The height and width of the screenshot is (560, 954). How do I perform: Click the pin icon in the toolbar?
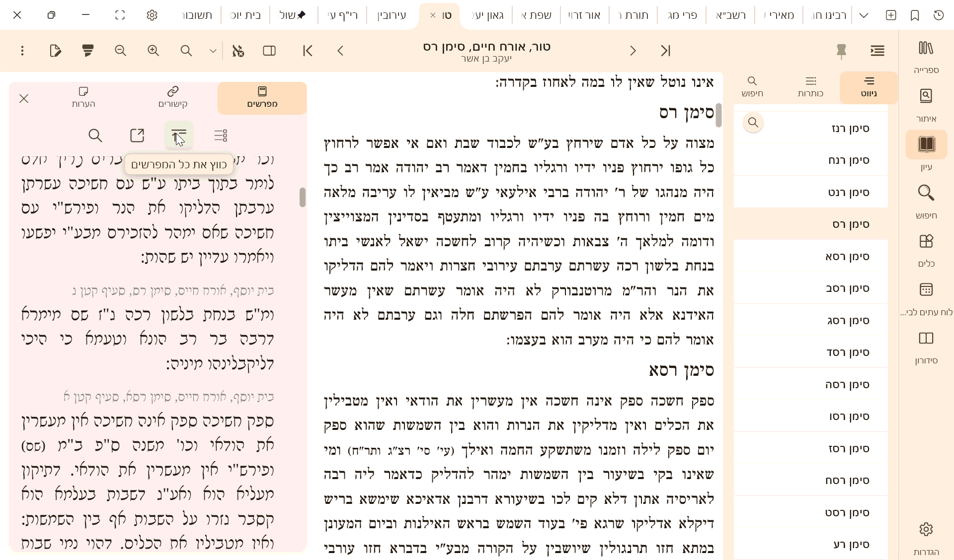click(841, 51)
